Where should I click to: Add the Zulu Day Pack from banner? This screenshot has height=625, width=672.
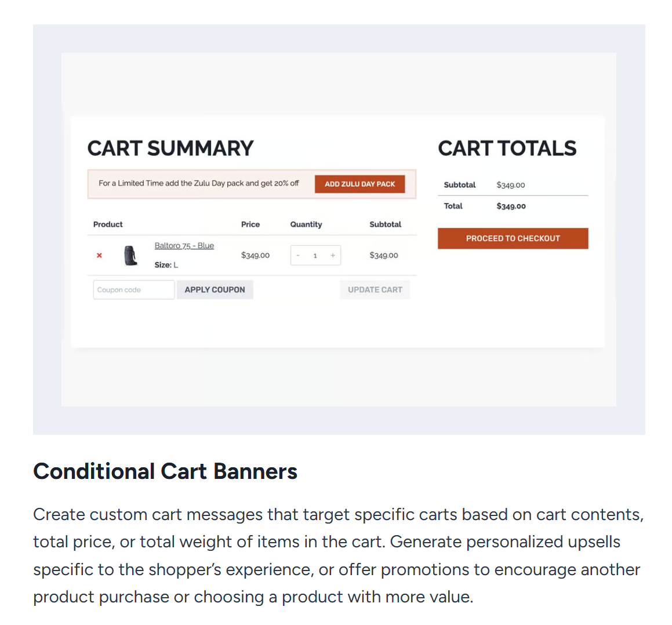(359, 184)
